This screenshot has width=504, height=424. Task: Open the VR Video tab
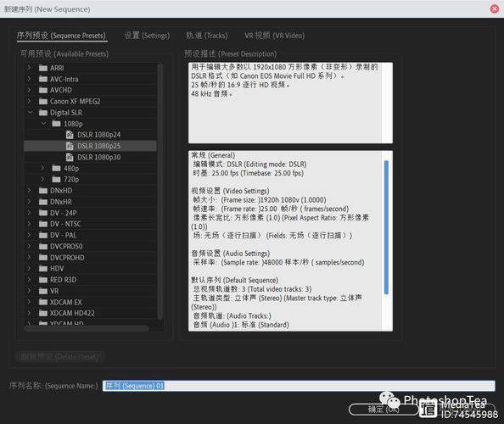[x=275, y=36]
